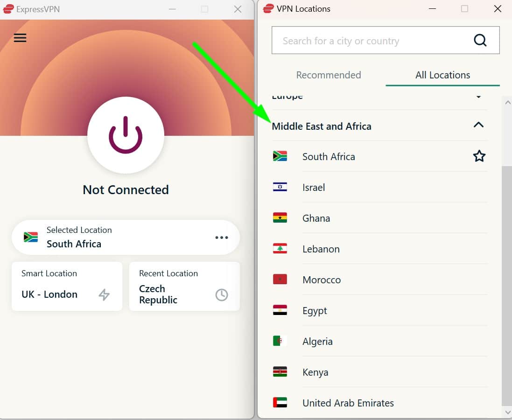Viewport: 512px width, 420px height.
Task: Select United Arab Emirates in the list
Action: (379, 403)
